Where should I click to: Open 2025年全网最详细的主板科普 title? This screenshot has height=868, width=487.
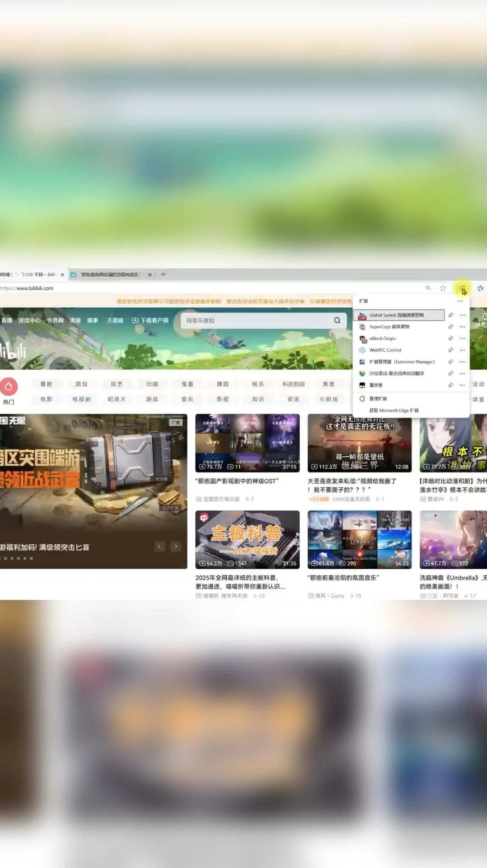(240, 582)
